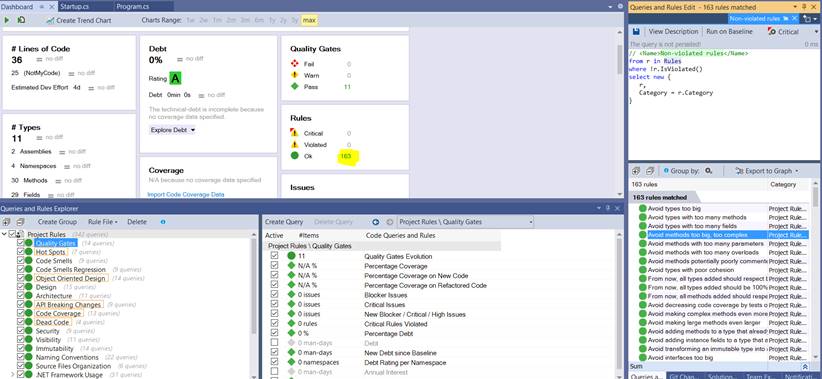The width and height of the screenshot is (822, 379).
Task: Open the Import Code Coverage Data link
Action: (x=186, y=194)
